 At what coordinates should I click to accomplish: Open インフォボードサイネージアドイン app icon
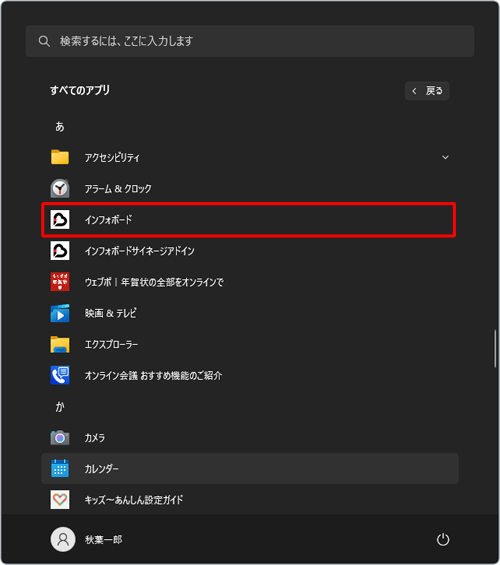click(x=60, y=250)
